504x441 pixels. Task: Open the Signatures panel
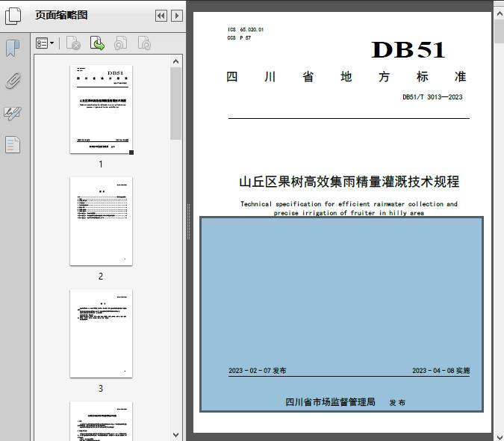point(13,113)
